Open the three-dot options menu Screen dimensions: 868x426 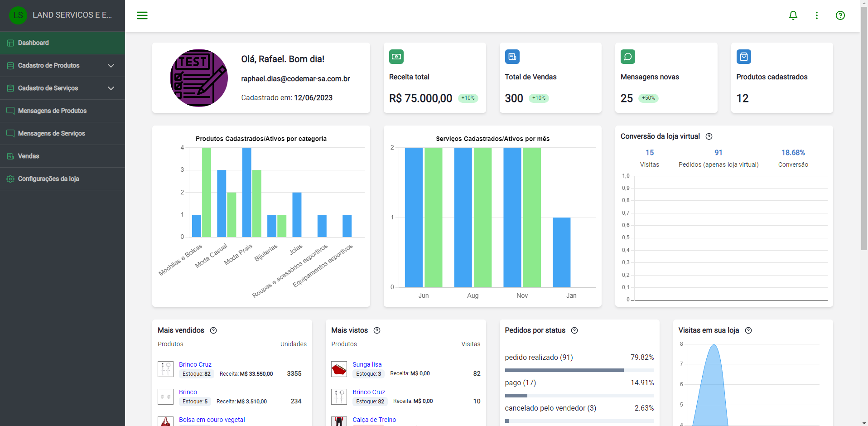816,15
